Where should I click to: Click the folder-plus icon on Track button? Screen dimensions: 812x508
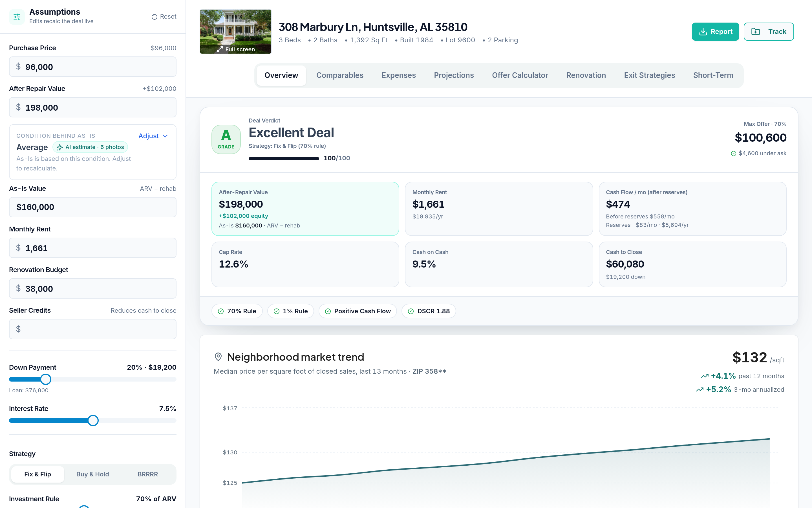coord(756,32)
